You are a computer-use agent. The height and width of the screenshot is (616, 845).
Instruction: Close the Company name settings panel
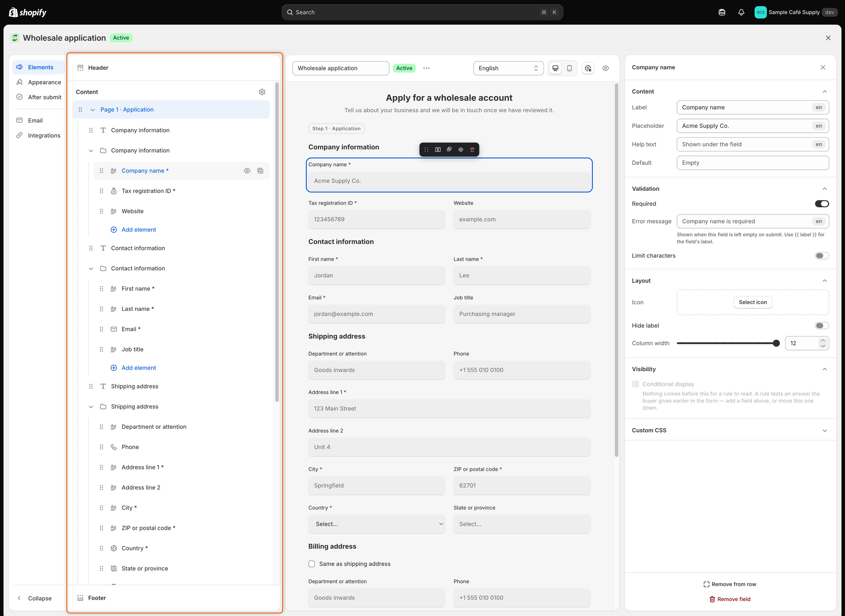[x=823, y=68]
